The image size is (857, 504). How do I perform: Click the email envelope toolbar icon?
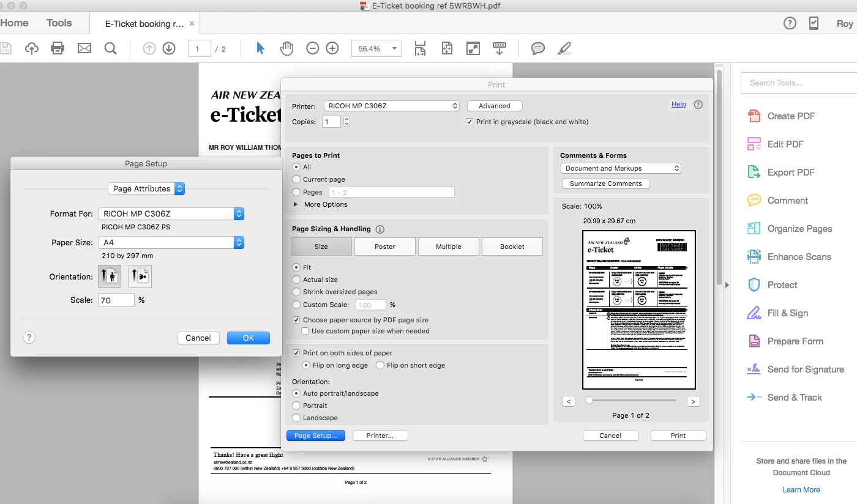(x=84, y=48)
